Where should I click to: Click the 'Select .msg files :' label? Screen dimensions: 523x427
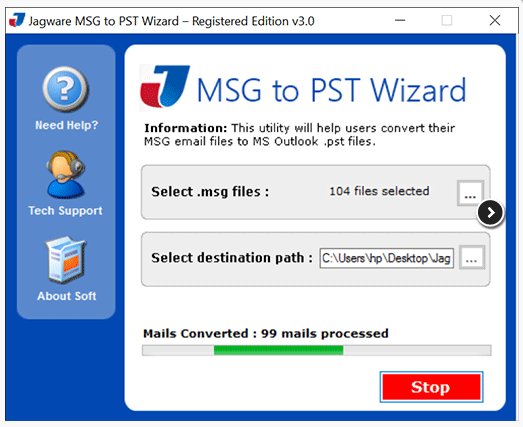point(210,192)
